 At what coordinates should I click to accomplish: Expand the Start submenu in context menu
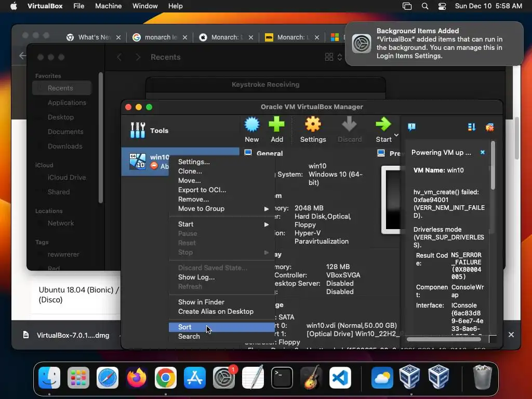(221, 224)
